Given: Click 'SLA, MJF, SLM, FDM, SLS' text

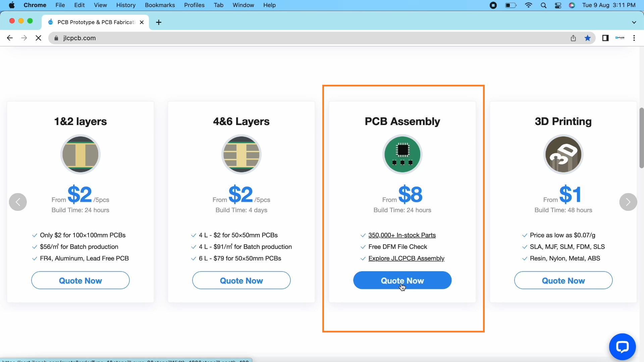Looking at the screenshot, I should tap(567, 247).
